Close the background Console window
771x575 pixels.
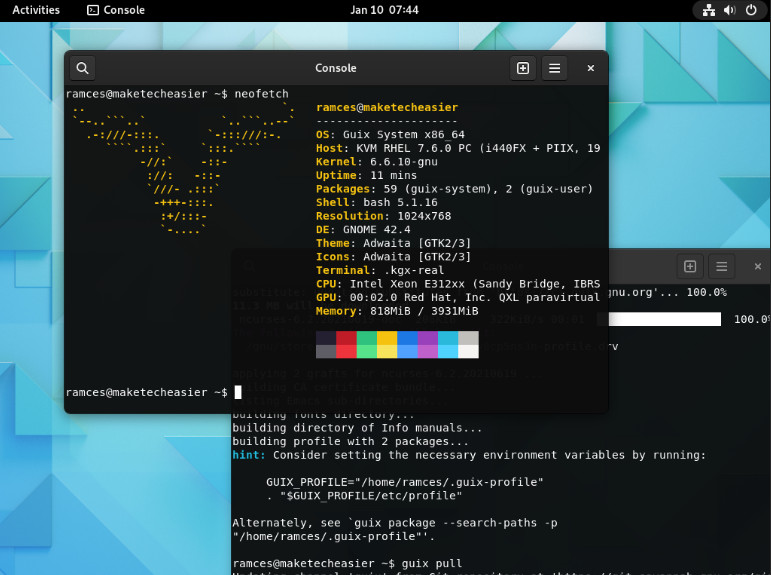tap(758, 266)
